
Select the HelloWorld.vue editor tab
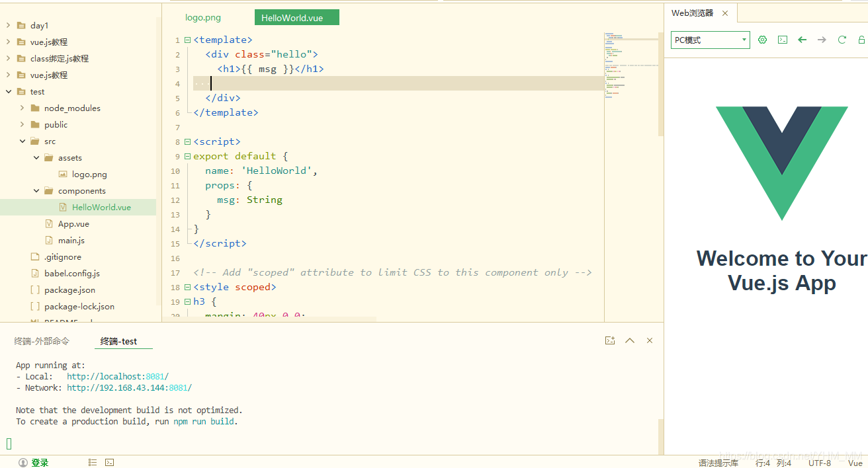pyautogui.click(x=296, y=17)
